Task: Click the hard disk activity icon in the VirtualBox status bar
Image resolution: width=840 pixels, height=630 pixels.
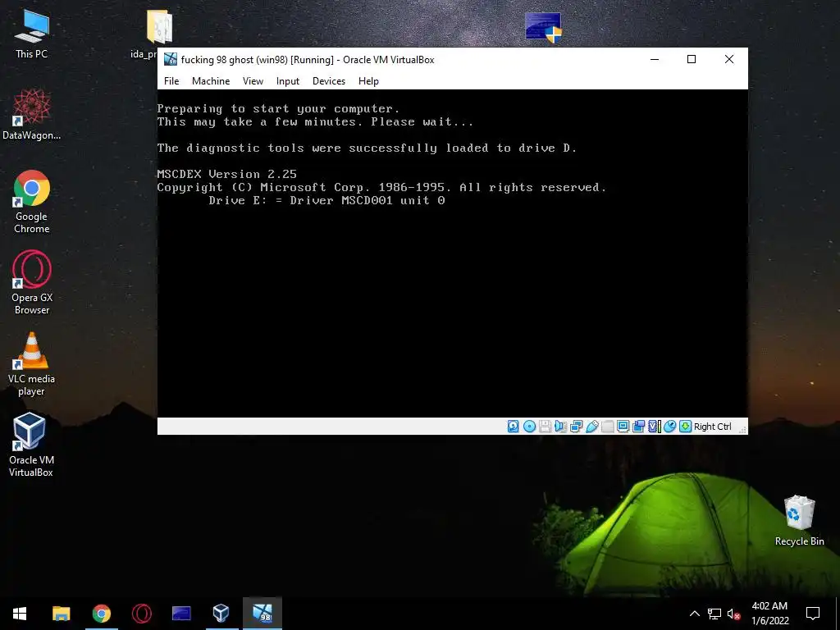Action: pyautogui.click(x=514, y=427)
